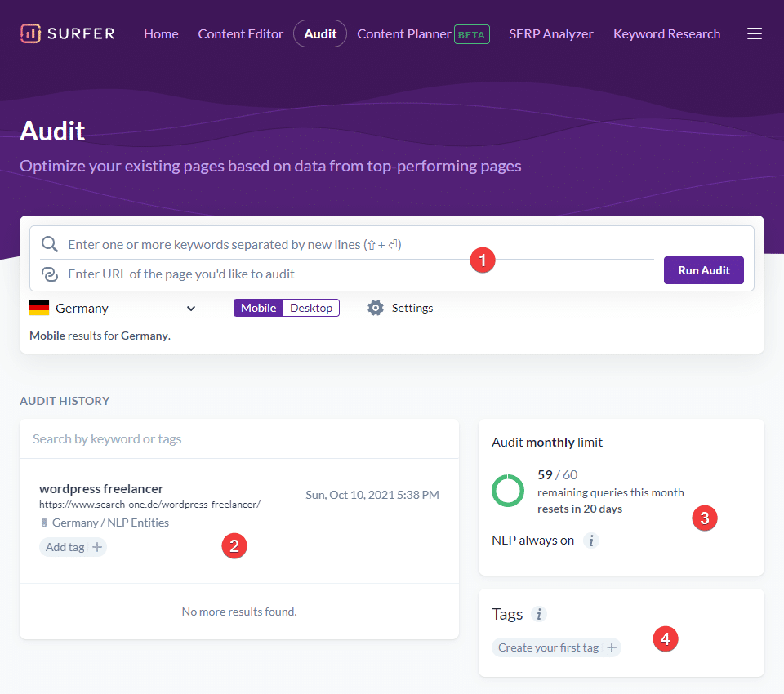Expand the Germany country dropdown

191,308
